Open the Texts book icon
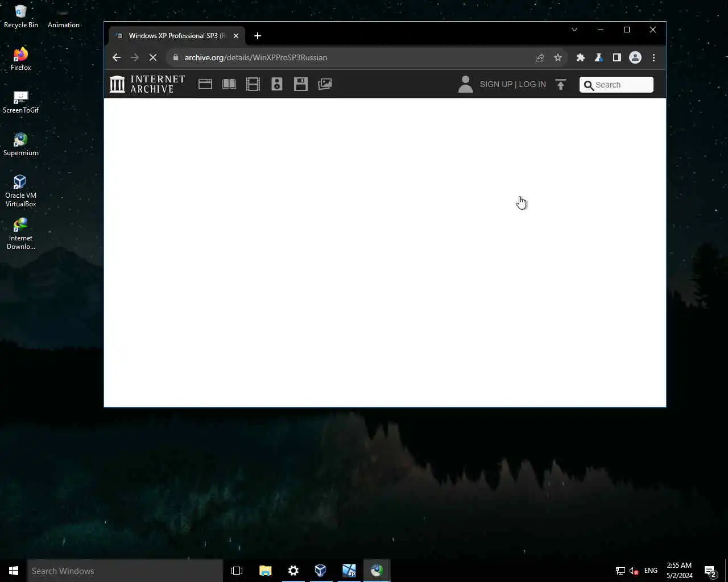The width and height of the screenshot is (728, 582). tap(229, 84)
